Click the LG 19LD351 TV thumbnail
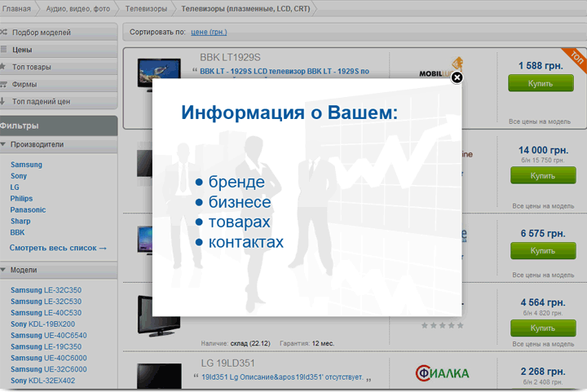This screenshot has width=587, height=392. [159, 376]
